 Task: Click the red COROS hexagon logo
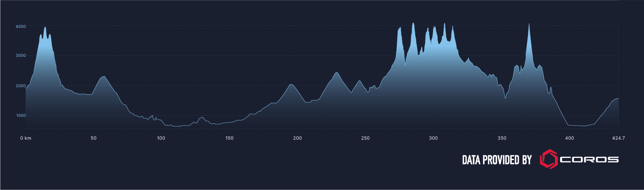[549, 159]
